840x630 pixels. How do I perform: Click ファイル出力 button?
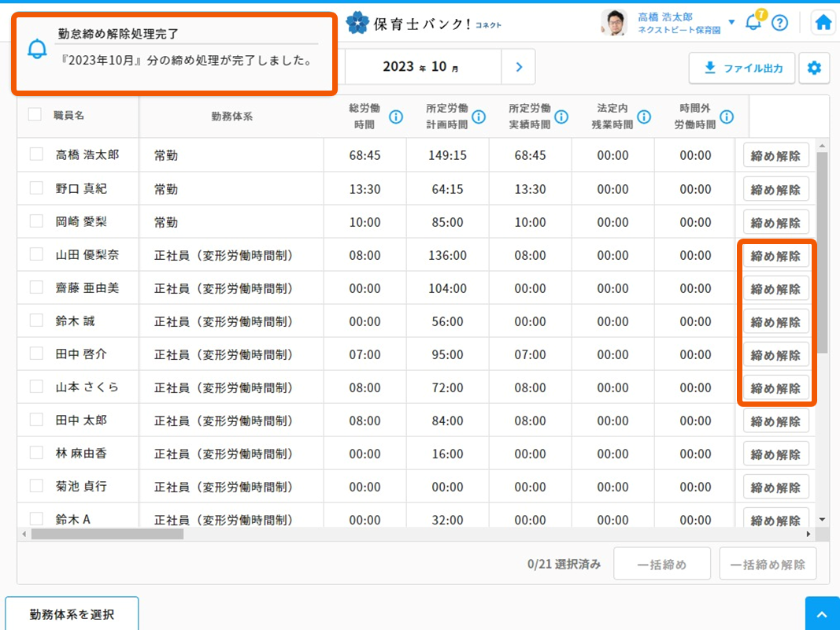point(742,69)
